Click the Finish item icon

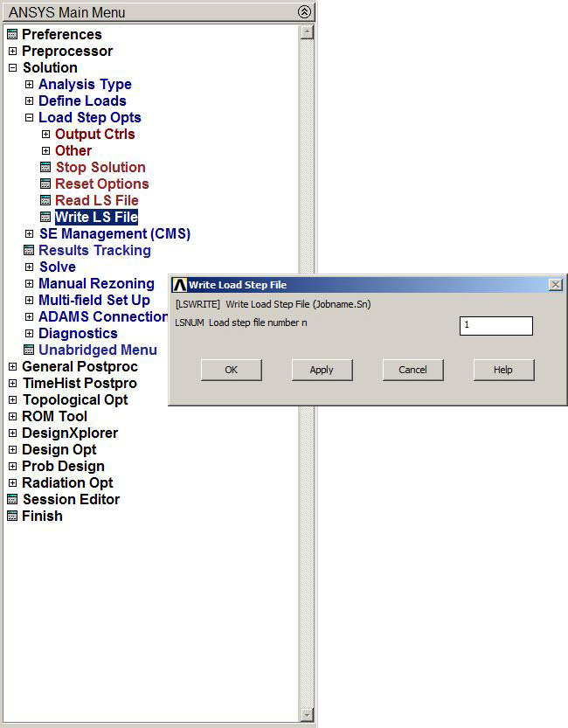point(12,517)
